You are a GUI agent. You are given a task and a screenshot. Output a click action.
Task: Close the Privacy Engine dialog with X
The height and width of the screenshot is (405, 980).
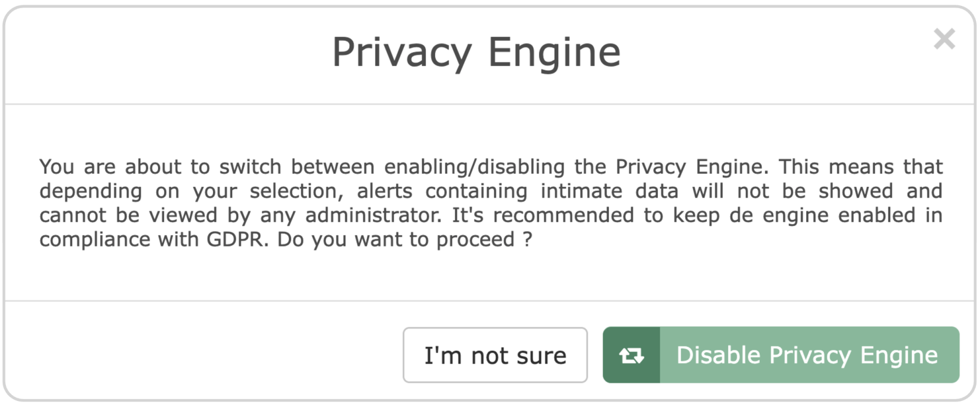click(944, 39)
